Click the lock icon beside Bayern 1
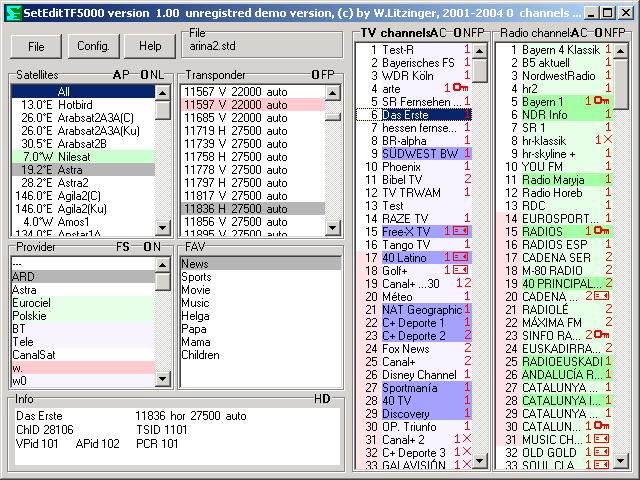 [602, 101]
